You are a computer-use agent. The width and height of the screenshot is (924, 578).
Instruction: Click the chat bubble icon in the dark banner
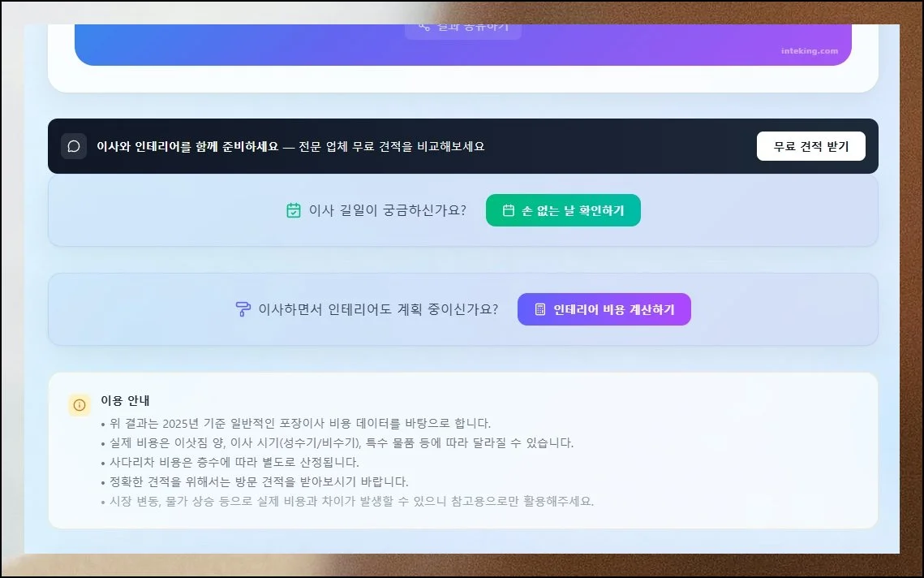(x=74, y=146)
